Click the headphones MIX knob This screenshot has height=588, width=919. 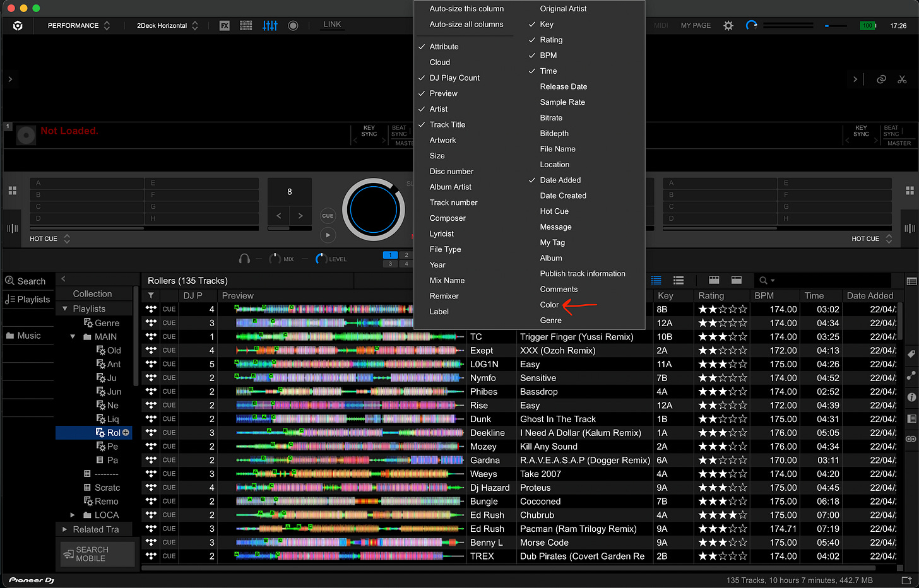pos(275,259)
